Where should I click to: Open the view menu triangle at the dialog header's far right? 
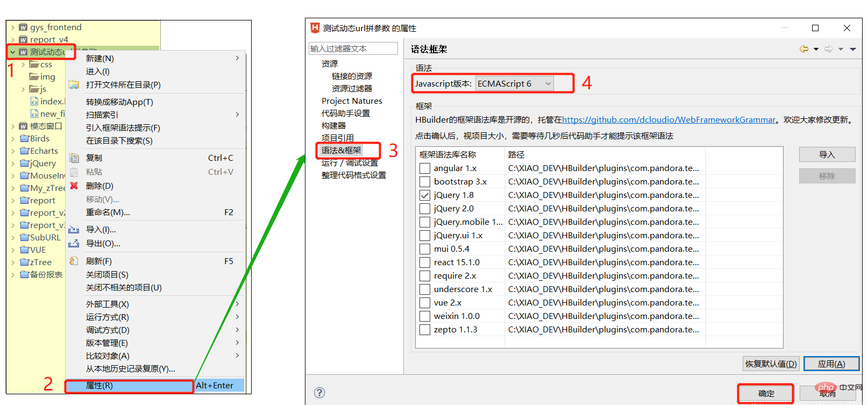tap(852, 49)
